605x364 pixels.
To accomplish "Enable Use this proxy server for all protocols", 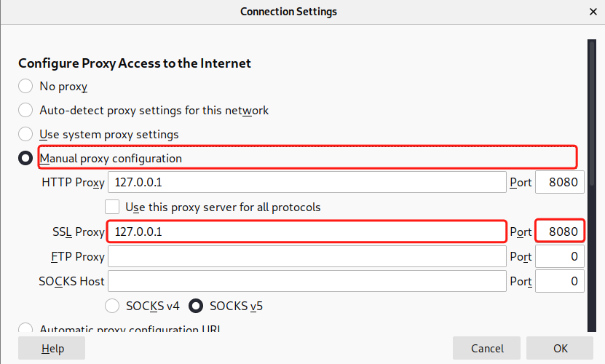I will 112,207.
